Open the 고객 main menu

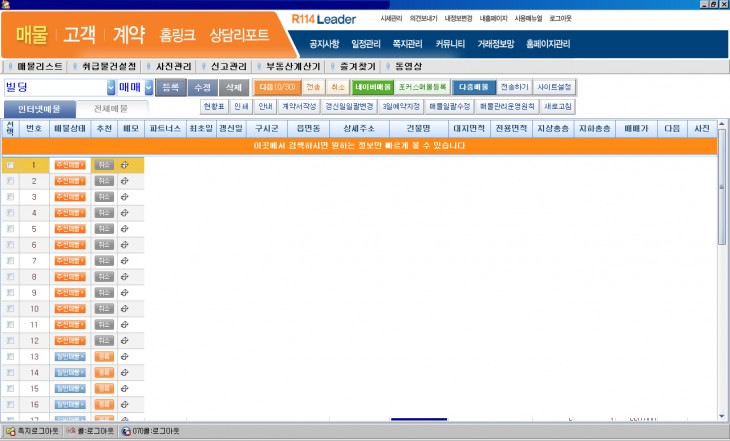point(79,35)
